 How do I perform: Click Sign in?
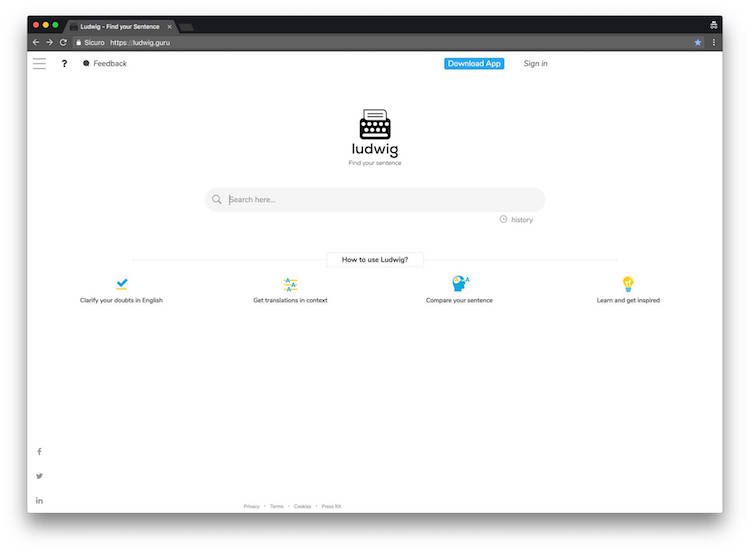click(535, 64)
